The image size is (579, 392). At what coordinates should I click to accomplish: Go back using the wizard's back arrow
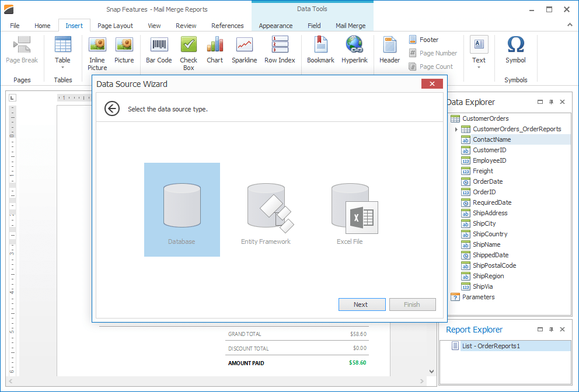112,108
